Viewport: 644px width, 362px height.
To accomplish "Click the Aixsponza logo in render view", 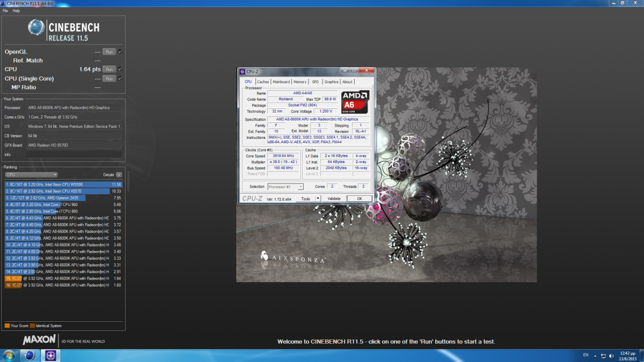I will pos(293,258).
